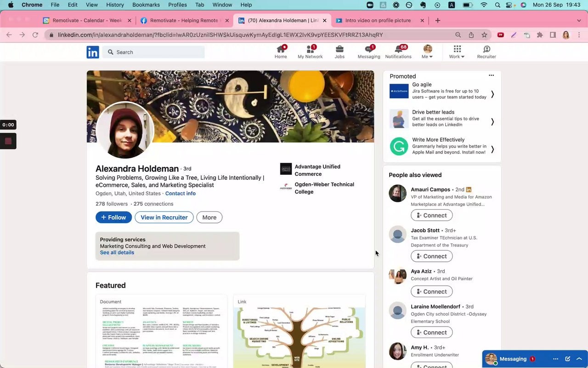The width and height of the screenshot is (588, 368).
Task: Bookmark this page with the star icon
Action: coord(484,34)
